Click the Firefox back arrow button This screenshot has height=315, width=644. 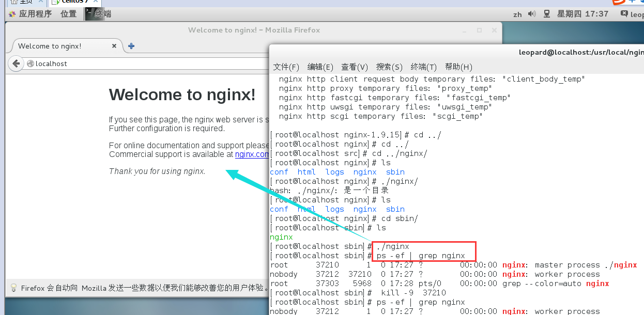tap(16, 64)
